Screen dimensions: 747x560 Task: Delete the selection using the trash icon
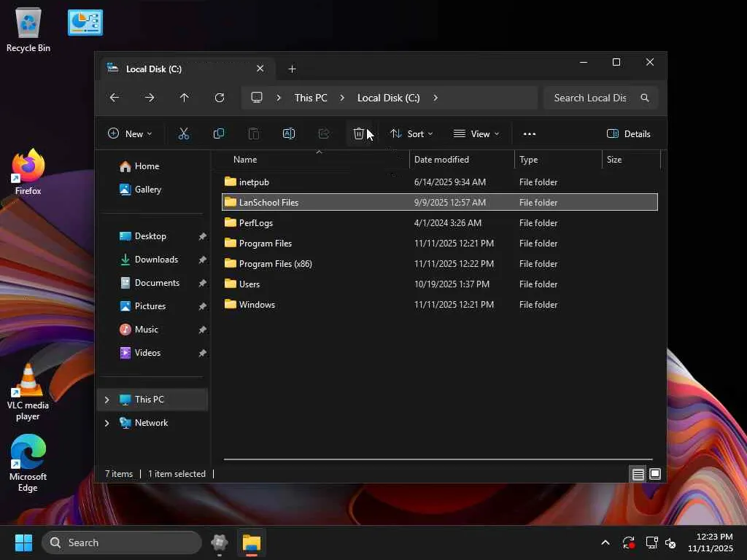(x=358, y=133)
